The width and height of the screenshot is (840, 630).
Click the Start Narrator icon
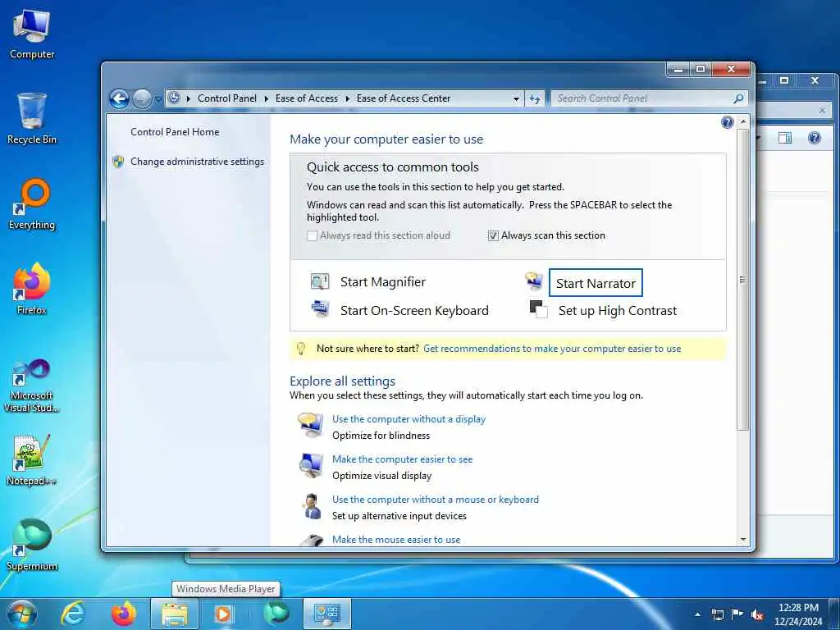[x=534, y=281]
